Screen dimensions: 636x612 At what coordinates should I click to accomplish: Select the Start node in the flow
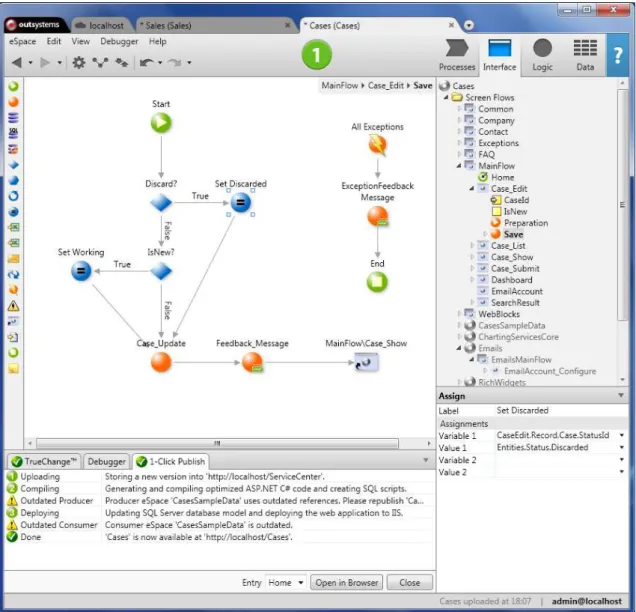(161, 122)
